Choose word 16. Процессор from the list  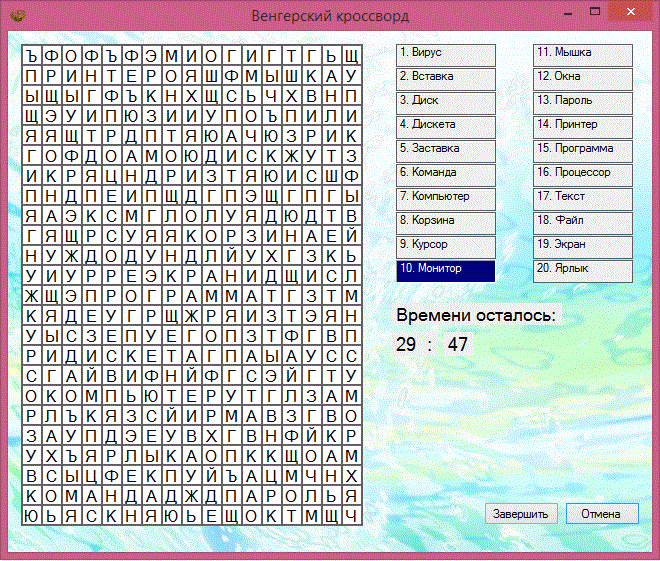point(582,174)
